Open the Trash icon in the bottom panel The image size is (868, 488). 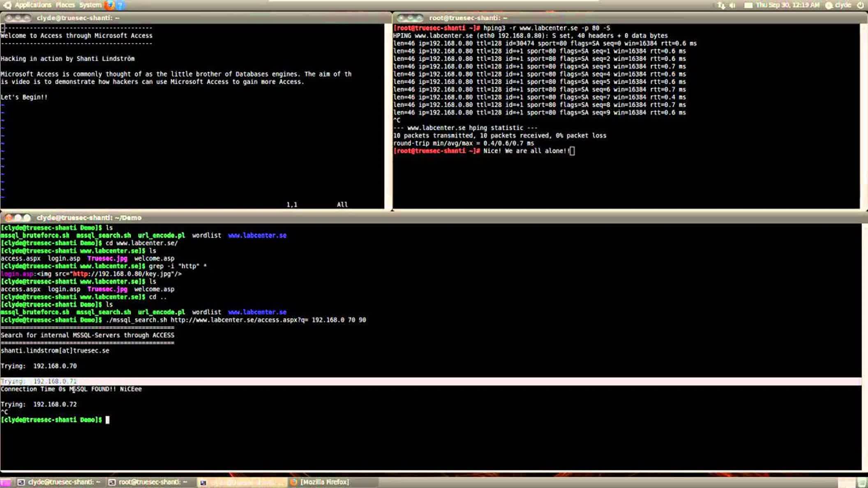click(x=861, y=482)
